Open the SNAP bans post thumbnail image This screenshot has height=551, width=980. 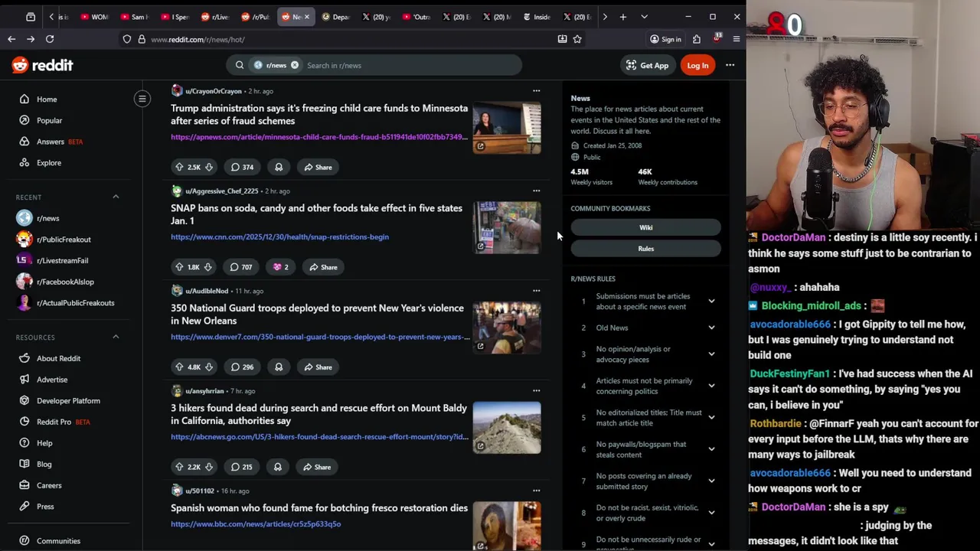pos(507,227)
